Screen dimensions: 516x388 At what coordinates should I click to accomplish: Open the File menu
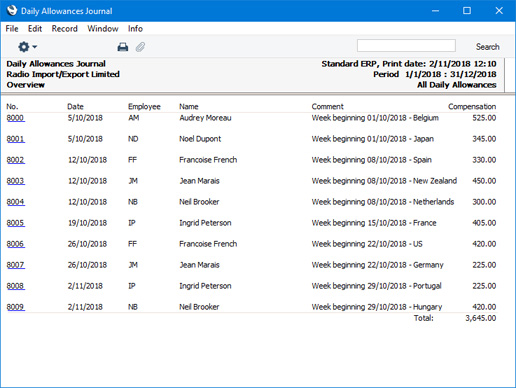(12, 29)
